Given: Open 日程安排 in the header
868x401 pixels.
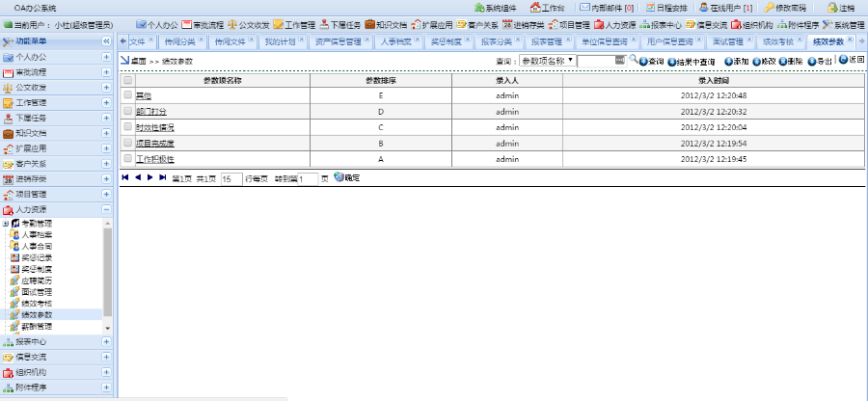Looking at the screenshot, I should (x=666, y=8).
